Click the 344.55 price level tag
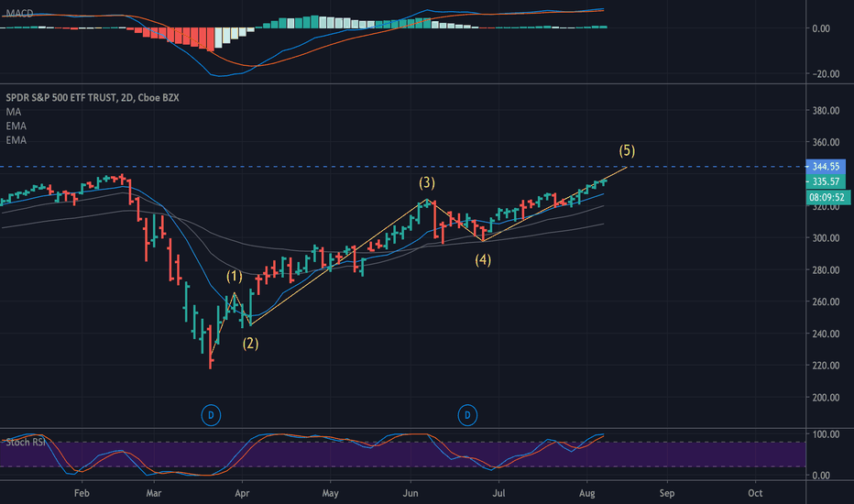The height and width of the screenshot is (504, 854). pos(826,166)
